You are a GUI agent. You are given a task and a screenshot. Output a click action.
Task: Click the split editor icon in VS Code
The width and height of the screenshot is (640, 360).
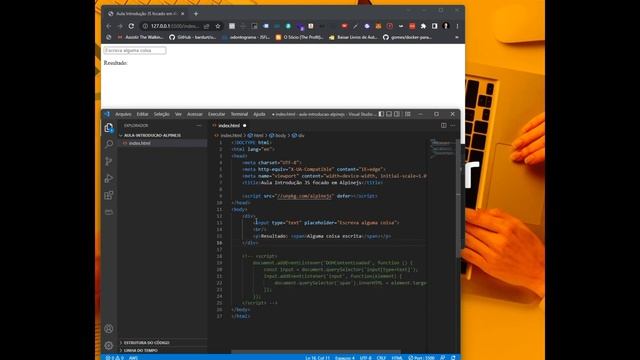(444, 125)
